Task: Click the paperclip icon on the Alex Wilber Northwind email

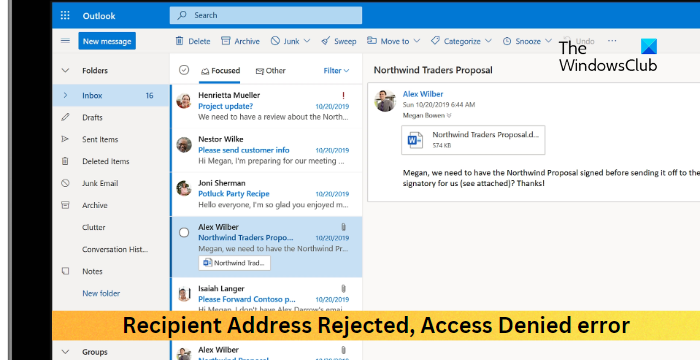Action: (x=343, y=227)
